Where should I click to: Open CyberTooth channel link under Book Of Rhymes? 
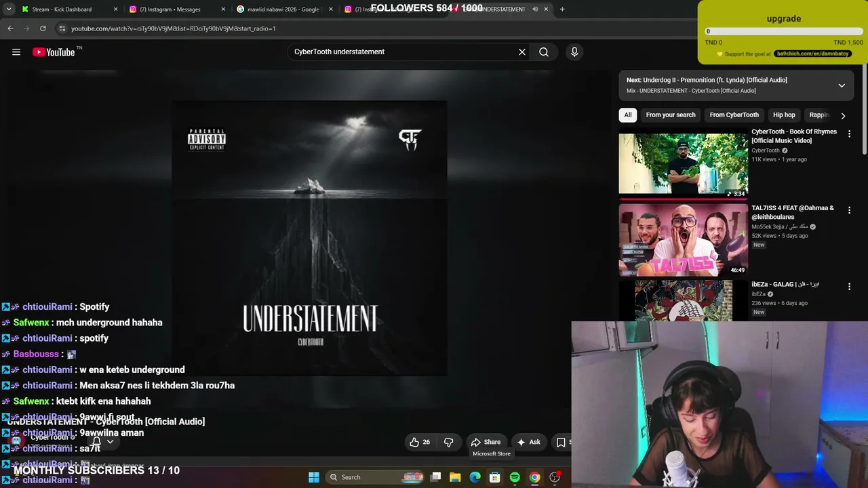tap(766, 150)
